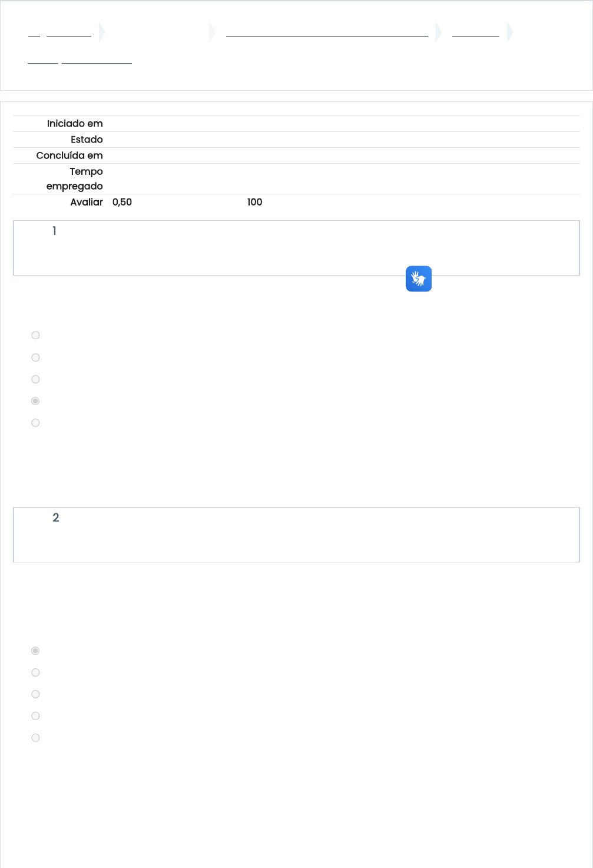Click the question 2 header box
The width and height of the screenshot is (593, 868).
pyautogui.click(x=296, y=535)
